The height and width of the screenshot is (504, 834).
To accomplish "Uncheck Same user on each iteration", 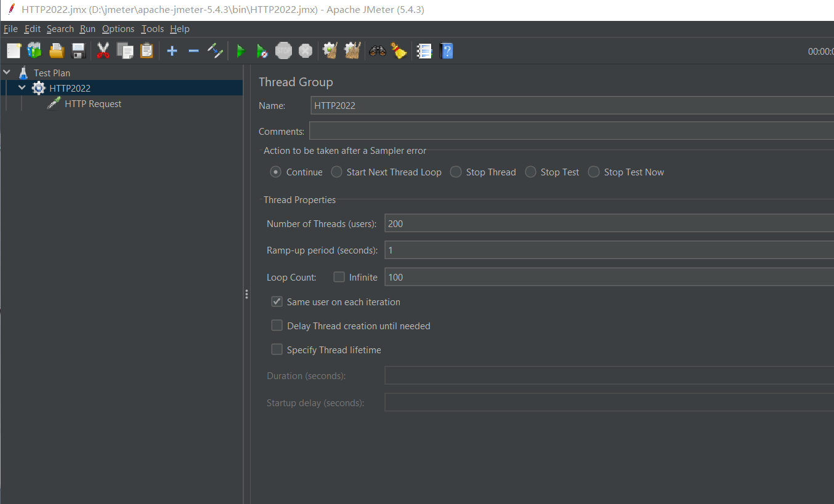I will click(x=277, y=302).
